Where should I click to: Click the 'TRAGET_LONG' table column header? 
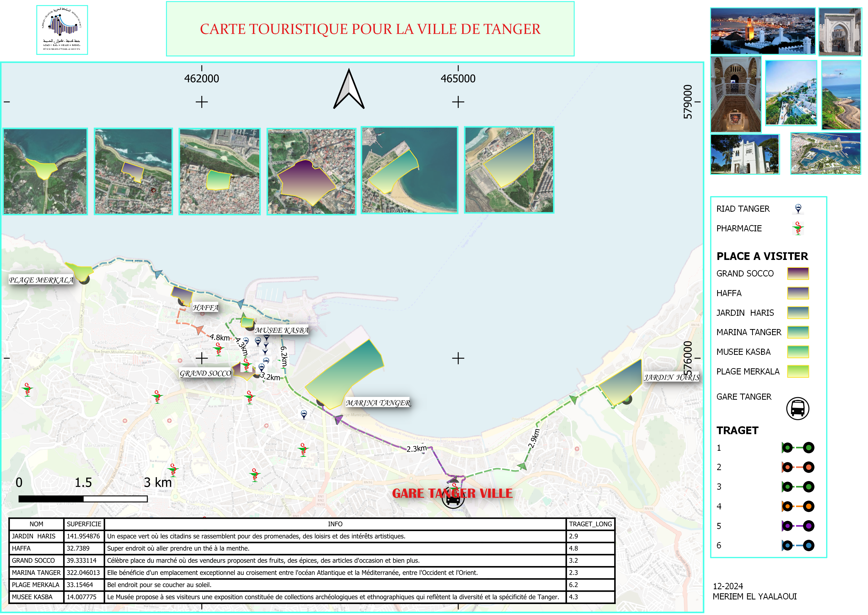590,524
